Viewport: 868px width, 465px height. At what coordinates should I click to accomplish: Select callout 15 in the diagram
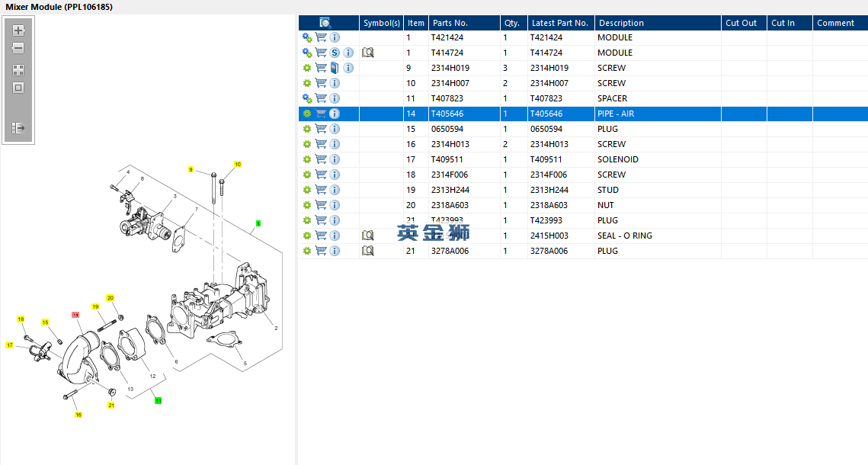point(45,322)
